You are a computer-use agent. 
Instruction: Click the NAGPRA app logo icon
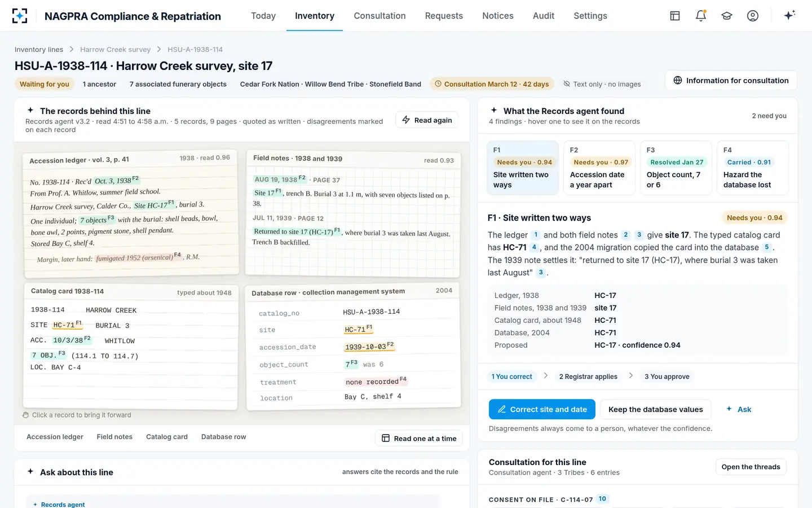[20, 16]
